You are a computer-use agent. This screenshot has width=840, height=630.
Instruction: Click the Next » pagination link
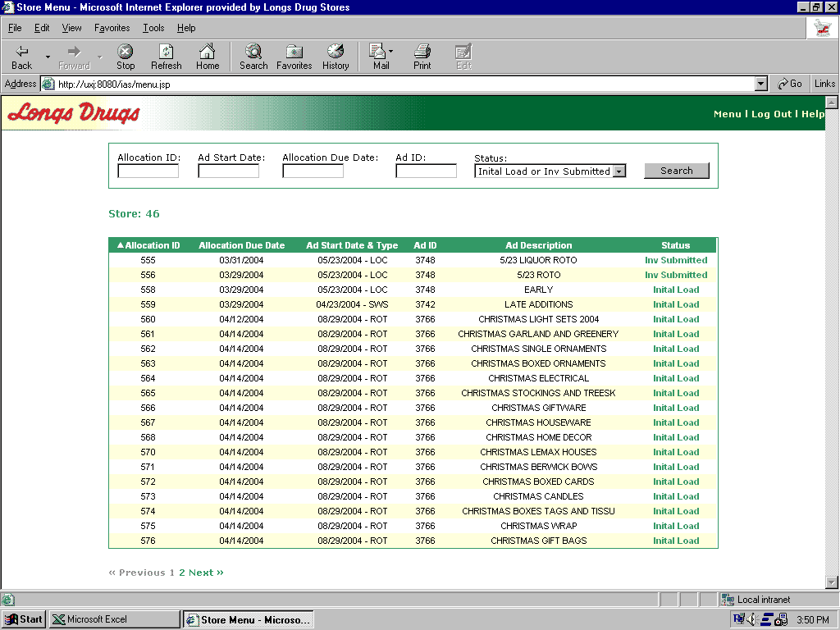coord(206,573)
